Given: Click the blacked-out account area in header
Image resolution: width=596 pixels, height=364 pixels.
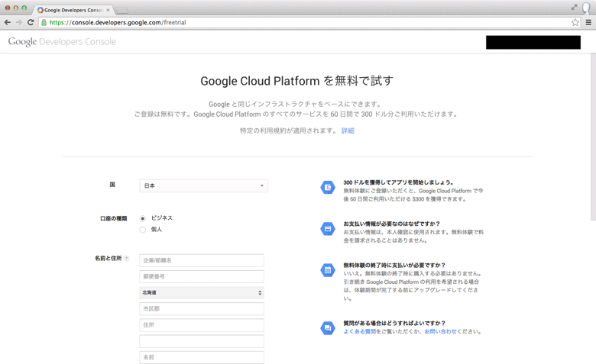Looking at the screenshot, I should tap(533, 42).
